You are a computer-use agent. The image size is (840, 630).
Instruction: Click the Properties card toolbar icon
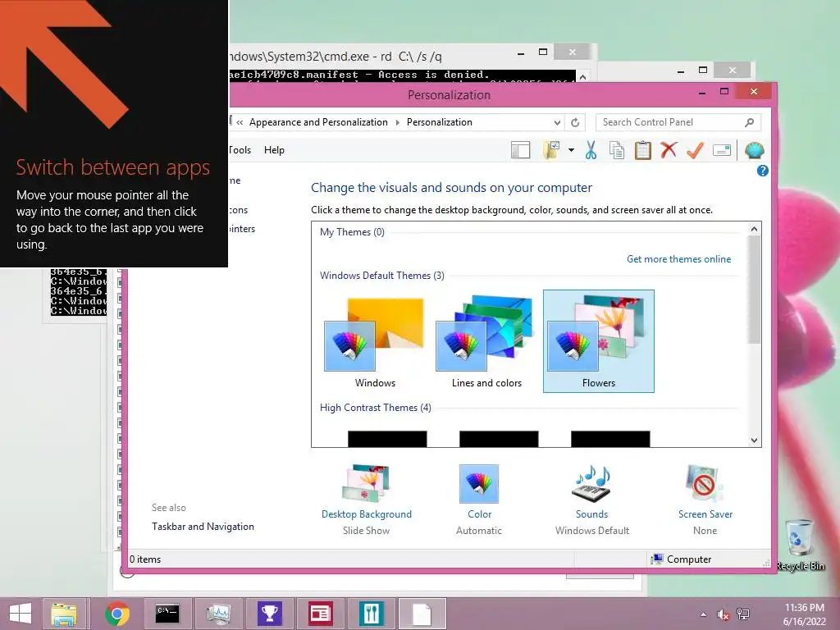(x=722, y=151)
